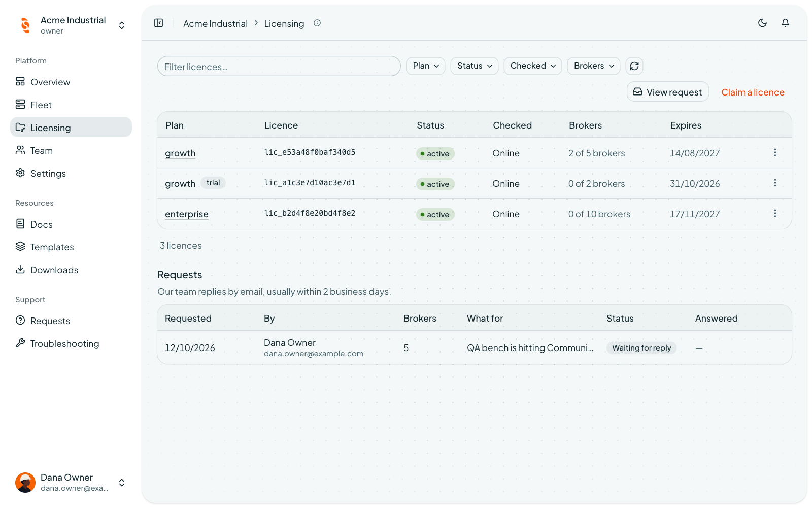Open the Status filter dropdown
812x508 pixels.
tap(475, 66)
